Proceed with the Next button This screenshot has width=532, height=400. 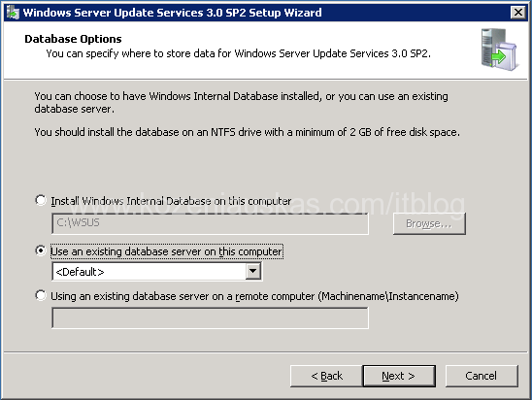pos(399,376)
